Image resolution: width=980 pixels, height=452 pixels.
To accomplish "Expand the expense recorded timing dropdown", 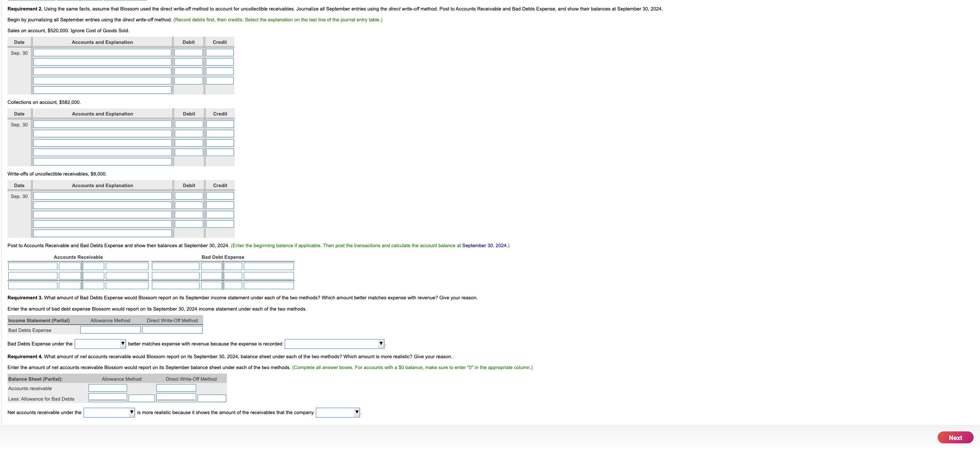I will point(334,344).
